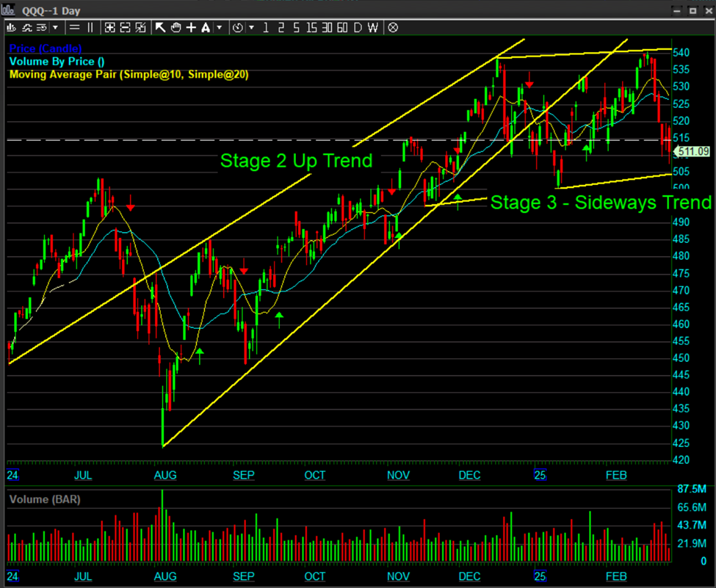Click the studies indicator icon in toolbar
Viewport: 716px width, 588px height.
pyautogui.click(x=27, y=27)
